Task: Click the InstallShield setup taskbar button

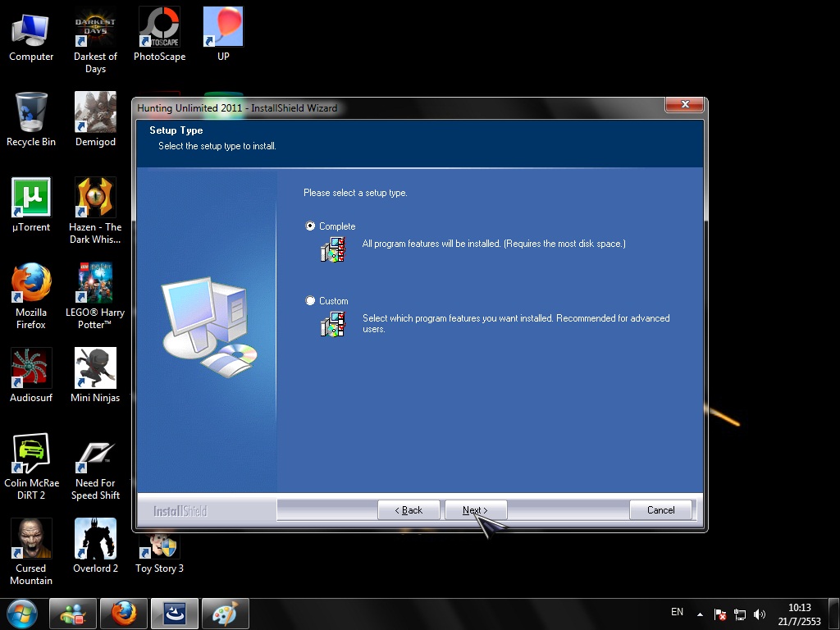Action: click(x=175, y=614)
